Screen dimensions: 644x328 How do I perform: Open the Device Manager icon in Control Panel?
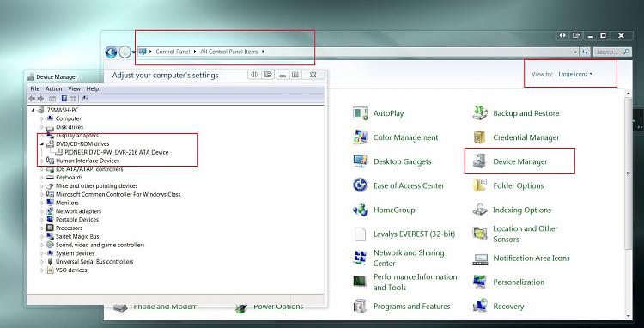(480, 161)
